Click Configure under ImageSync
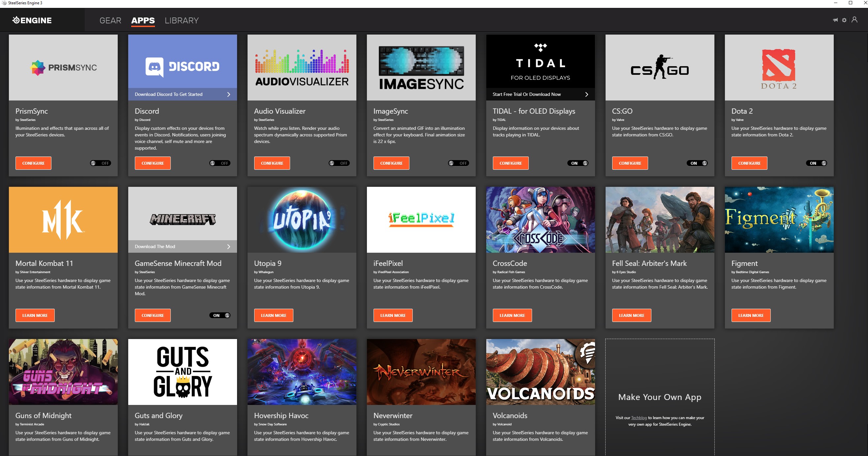Screen dimensions: 868x456 coord(391,163)
